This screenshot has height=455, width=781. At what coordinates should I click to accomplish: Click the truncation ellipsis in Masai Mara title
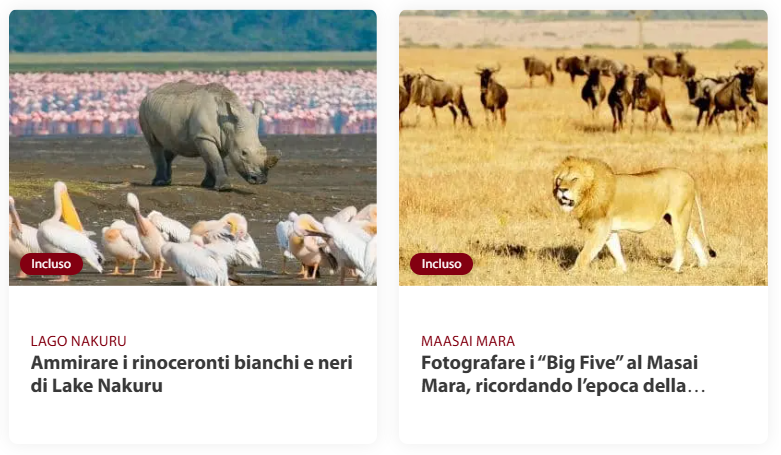pos(696,387)
